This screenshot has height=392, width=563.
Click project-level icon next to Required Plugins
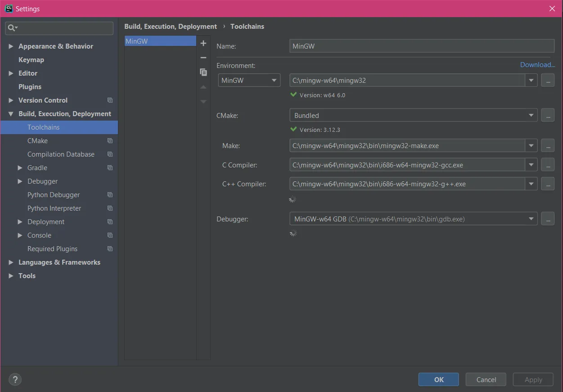coord(110,249)
